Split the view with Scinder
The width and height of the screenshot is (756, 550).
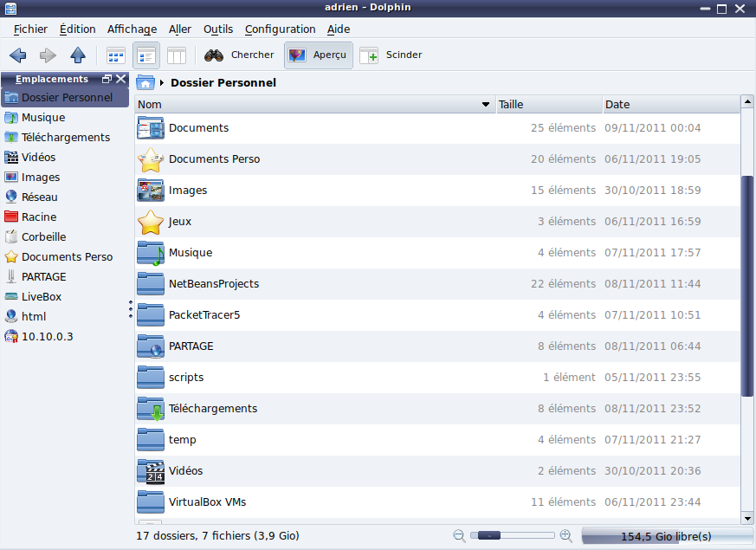coord(391,55)
